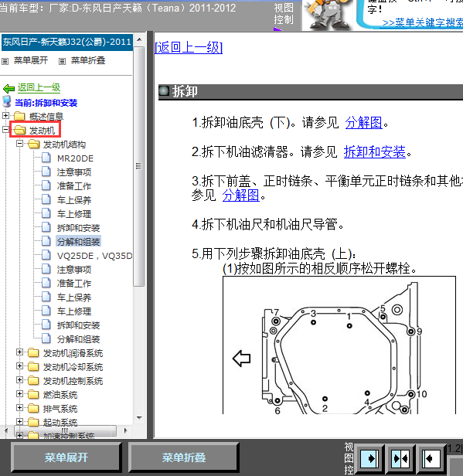The width and height of the screenshot is (463, 476).
Task: Click 菜单折叠 text at sidebar top
Action: click(x=88, y=60)
